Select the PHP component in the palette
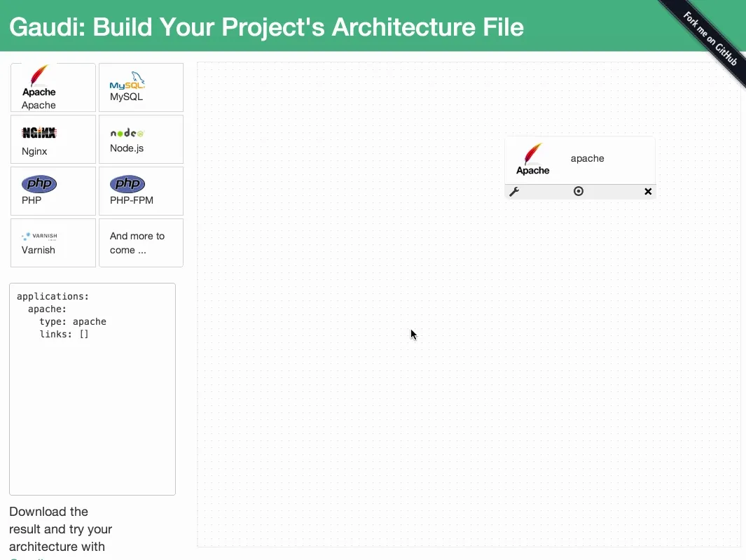This screenshot has width=746, height=560. (53, 190)
